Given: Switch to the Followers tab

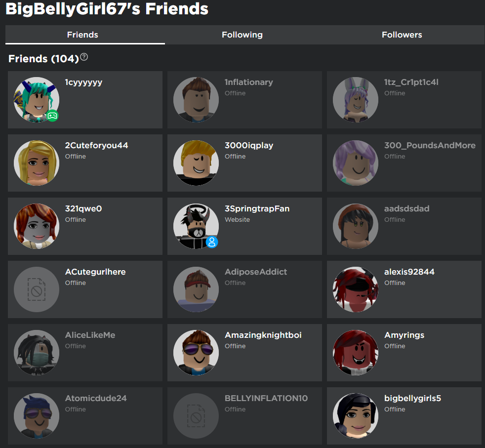Looking at the screenshot, I should pos(402,35).
